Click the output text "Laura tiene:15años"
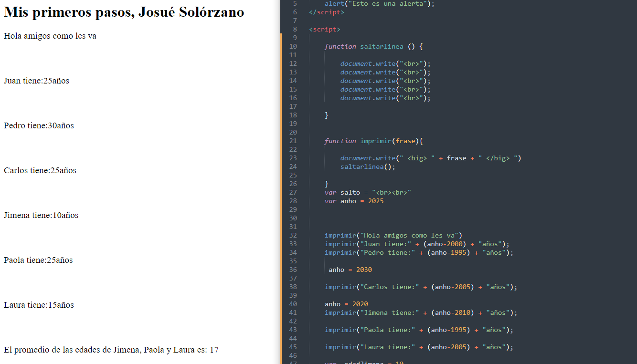This screenshot has height=364, width=637. coord(39,305)
